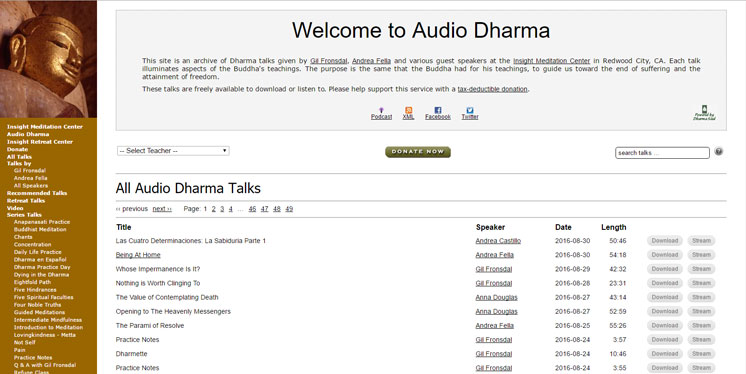The image size is (746, 374).
Task: Download The Parami of Resolve
Action: click(x=665, y=325)
